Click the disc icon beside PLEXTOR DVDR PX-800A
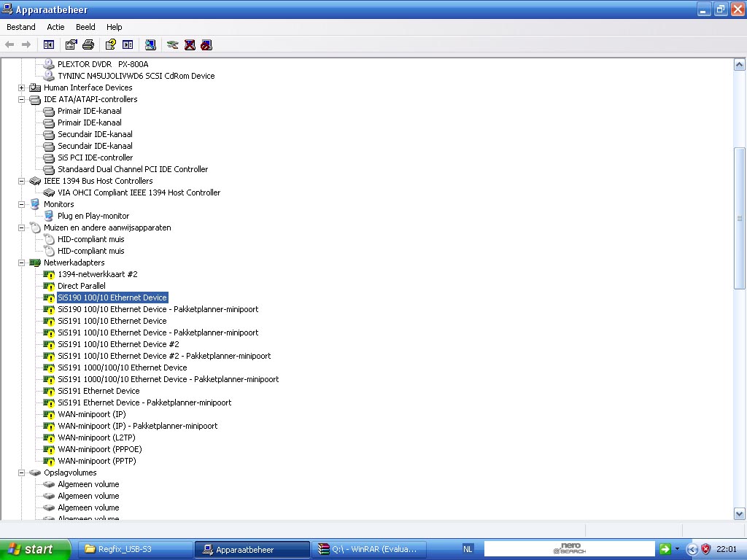Viewport: 747px width, 560px height. pyautogui.click(x=49, y=64)
